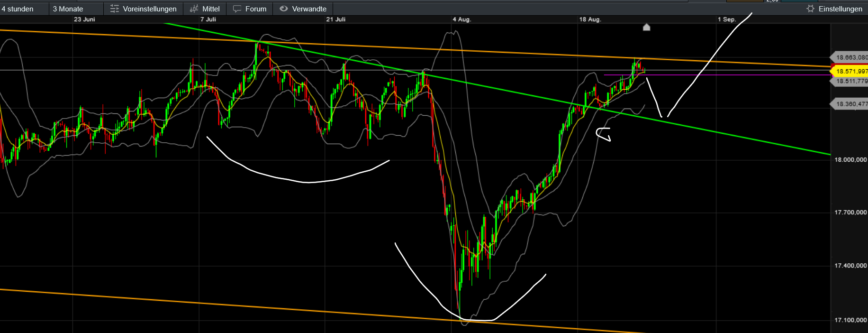This screenshot has height=333, width=868.
Task: Click the 17.400,000 axis value
Action: tap(850, 266)
